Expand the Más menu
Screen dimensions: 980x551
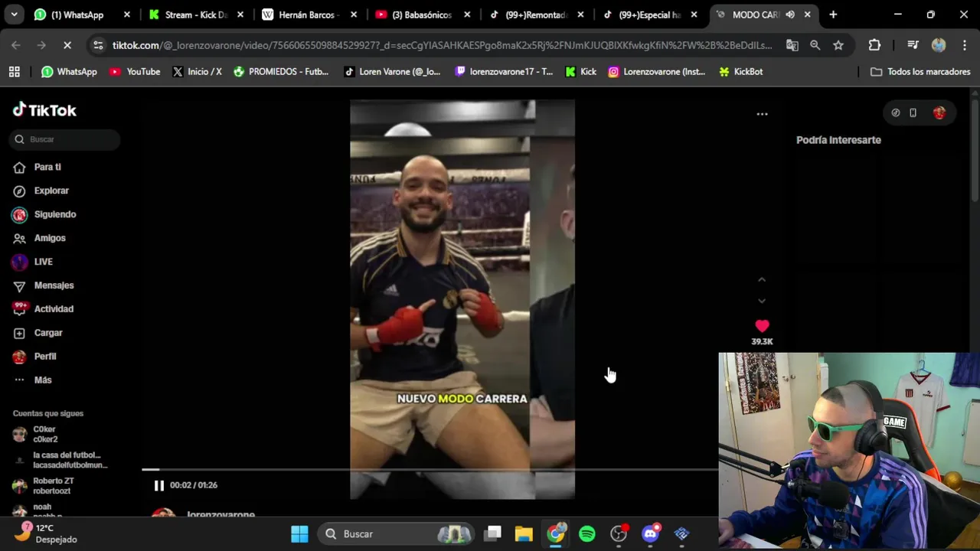tap(32, 380)
